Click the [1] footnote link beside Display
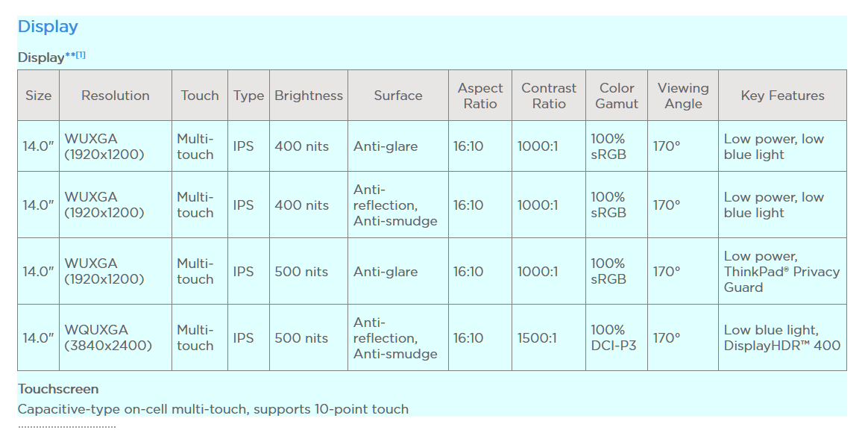This screenshot has height=433, width=868. pyautogui.click(x=81, y=54)
